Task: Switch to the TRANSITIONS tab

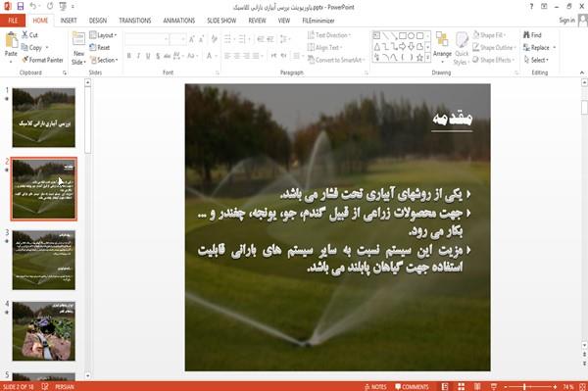Action: (135, 21)
